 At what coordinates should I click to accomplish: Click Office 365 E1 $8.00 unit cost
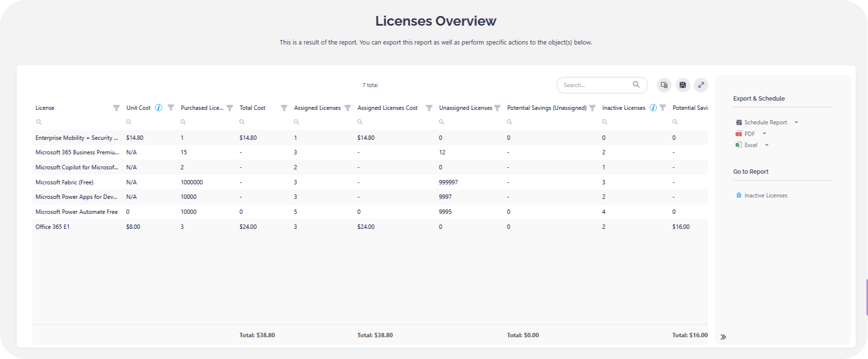133,227
